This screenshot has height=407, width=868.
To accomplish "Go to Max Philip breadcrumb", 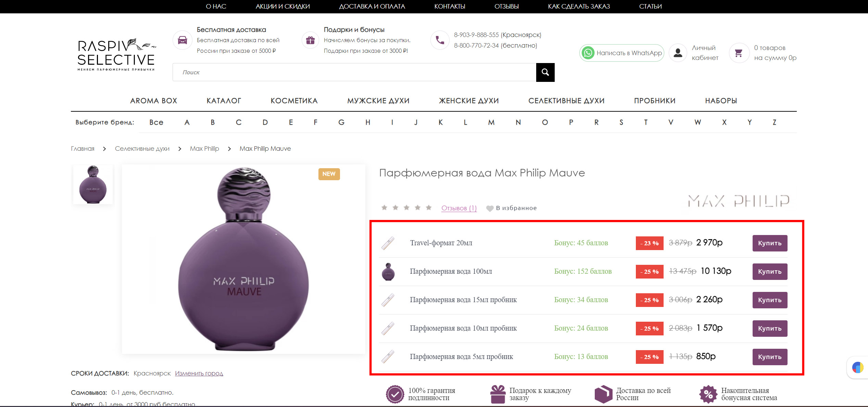I will coord(204,149).
